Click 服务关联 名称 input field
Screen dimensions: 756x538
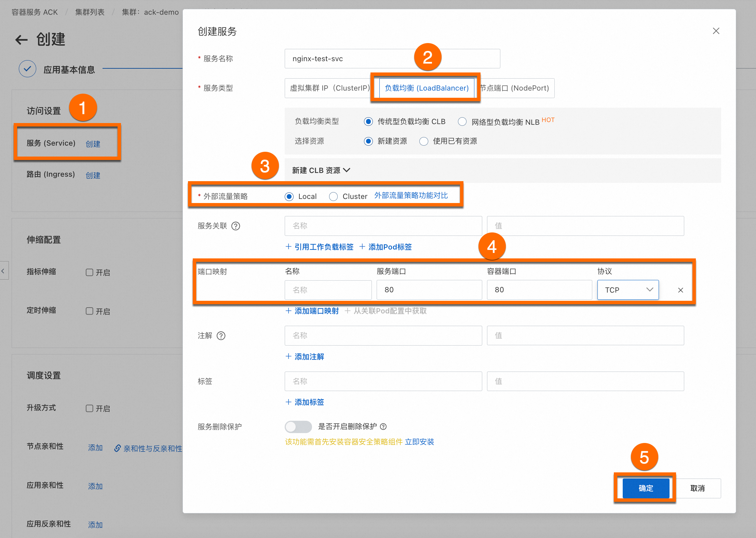click(x=383, y=226)
